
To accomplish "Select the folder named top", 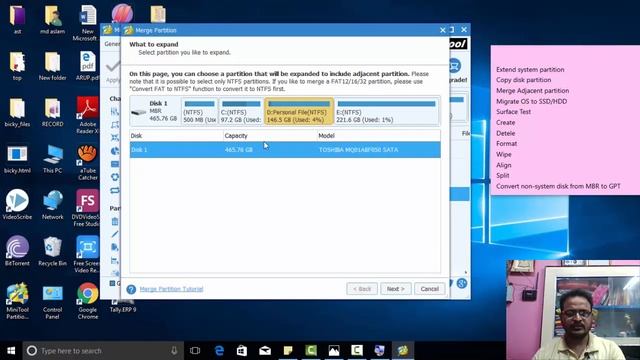I will (17, 66).
